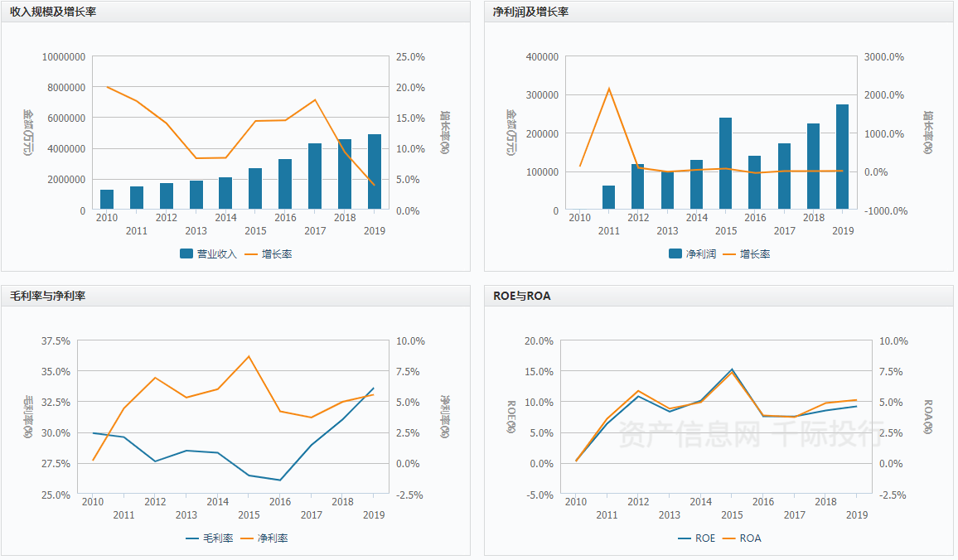Select the 2015 净利润 bar

tap(725, 164)
